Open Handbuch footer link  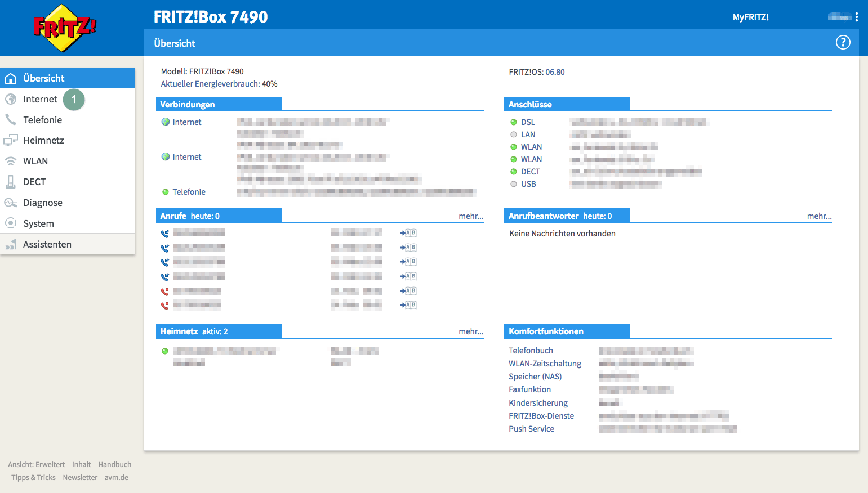coord(114,465)
